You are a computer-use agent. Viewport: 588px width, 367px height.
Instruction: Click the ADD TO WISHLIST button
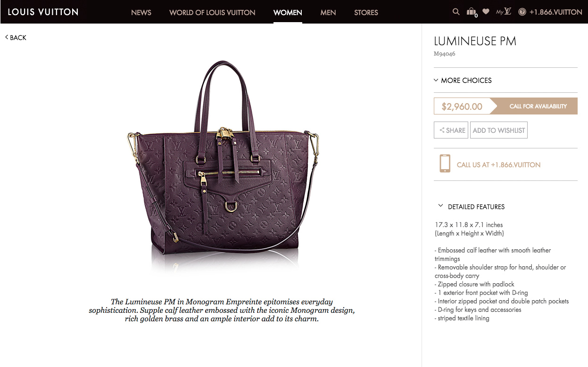click(499, 130)
